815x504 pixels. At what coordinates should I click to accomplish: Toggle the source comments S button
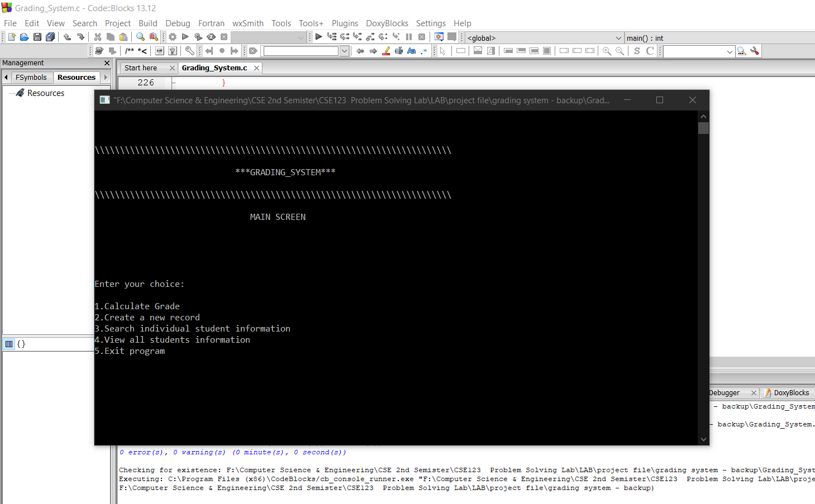click(637, 51)
